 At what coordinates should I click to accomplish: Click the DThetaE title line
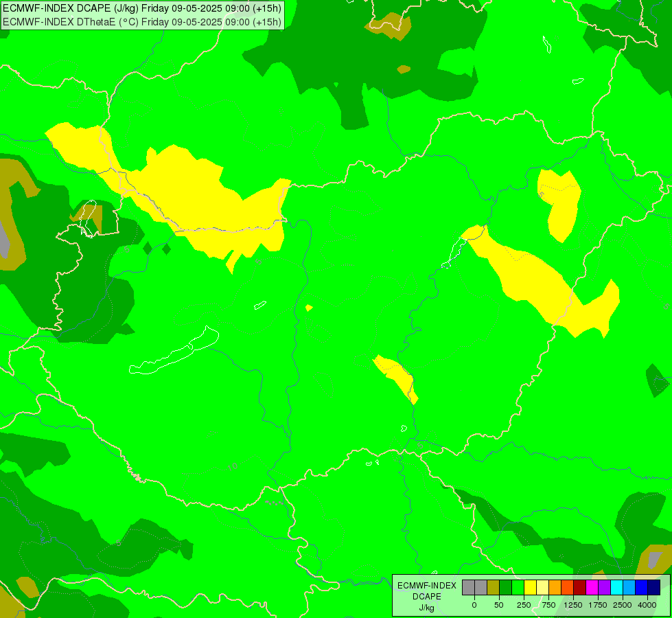point(142,22)
